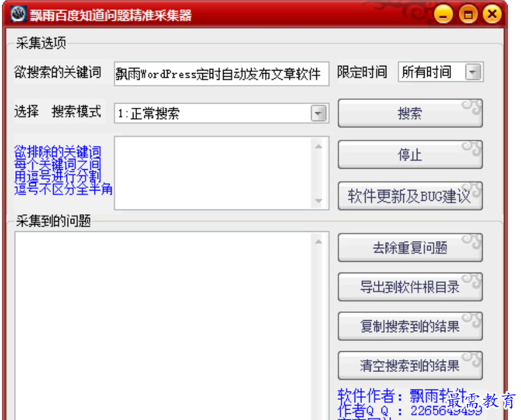This screenshot has height=420, width=521.
Task: Click the 限定时间 label
Action: (x=362, y=72)
